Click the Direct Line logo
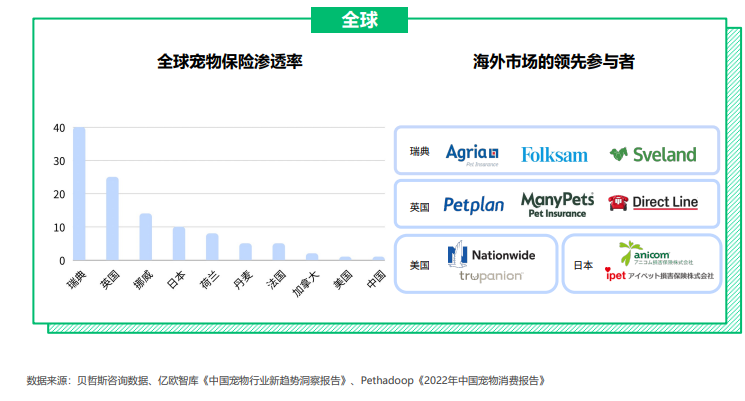Image resolution: width=745 pixels, height=401 pixels. point(653,202)
